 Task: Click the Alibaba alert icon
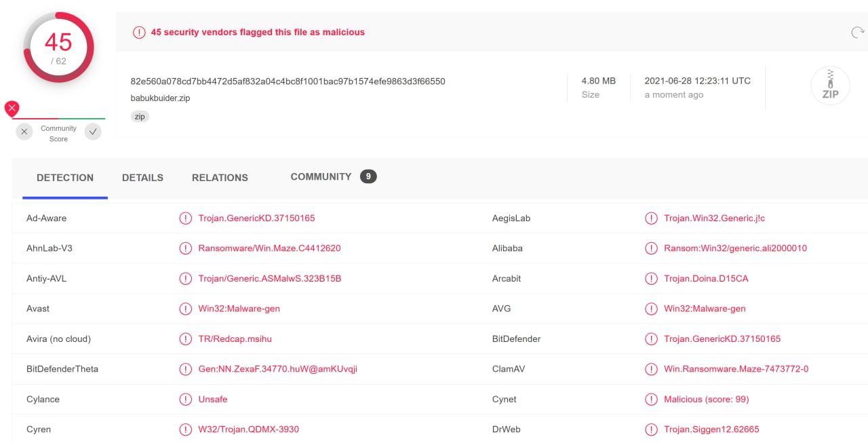(651, 248)
